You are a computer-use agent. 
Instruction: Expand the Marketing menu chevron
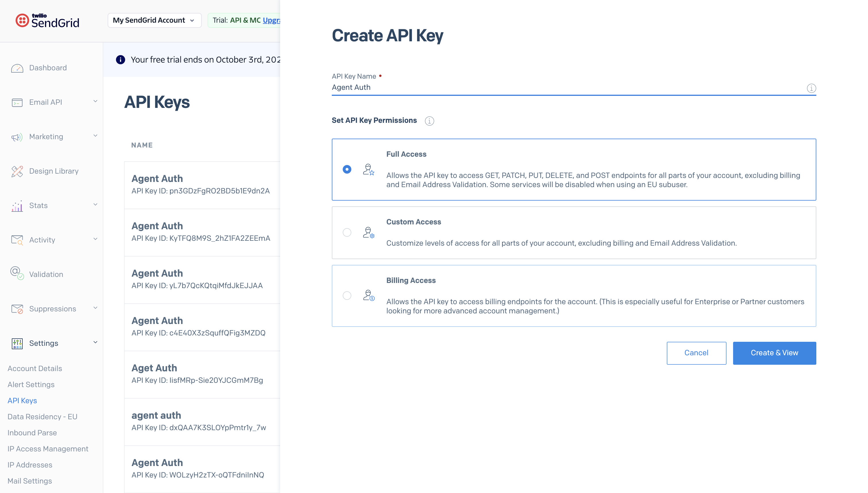(95, 136)
